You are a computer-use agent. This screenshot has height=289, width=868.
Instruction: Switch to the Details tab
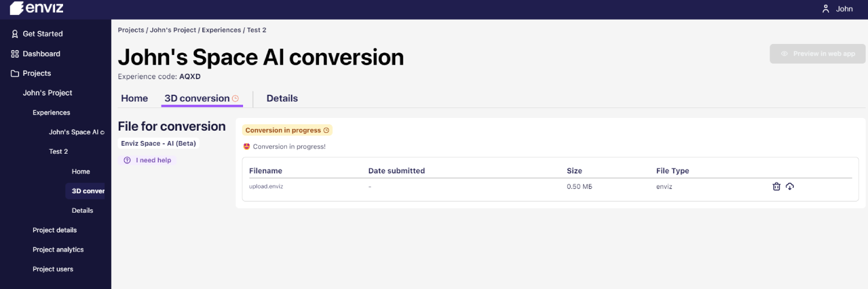[282, 98]
